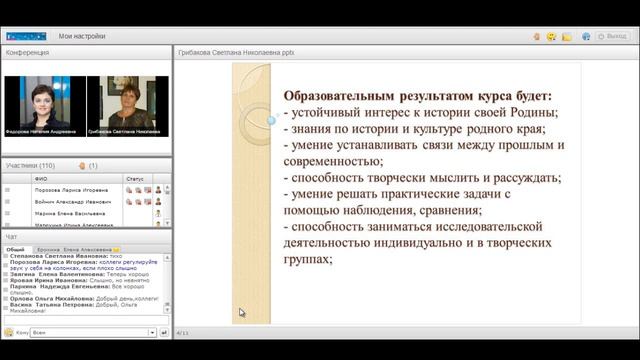Screen dimensions: 640x360
Task: Click the logo at top-left corner
Action: point(26,36)
